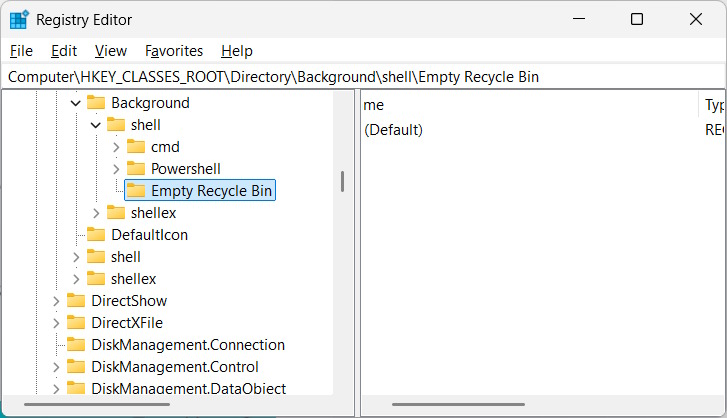
Task: Click the DirectXFile folder icon
Action: pos(76,323)
